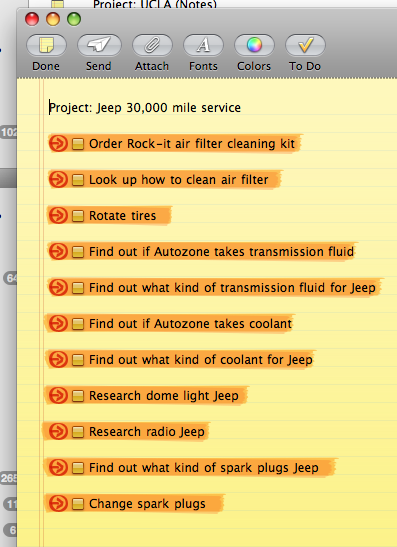Click the Rotate tires text

tap(122, 216)
